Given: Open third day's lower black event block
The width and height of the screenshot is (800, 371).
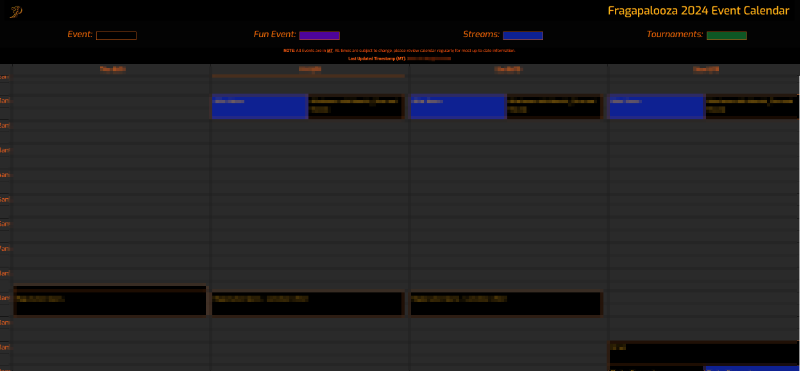Looking at the screenshot, I should click(507, 304).
